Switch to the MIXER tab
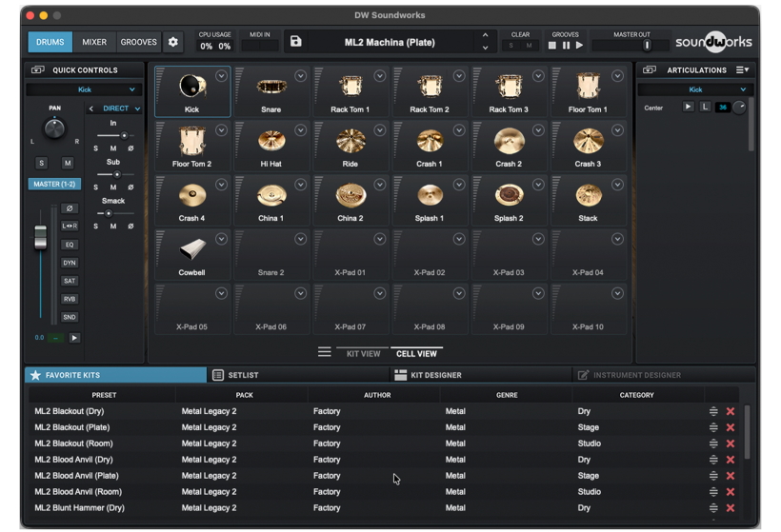The width and height of the screenshot is (781, 532). [x=94, y=42]
